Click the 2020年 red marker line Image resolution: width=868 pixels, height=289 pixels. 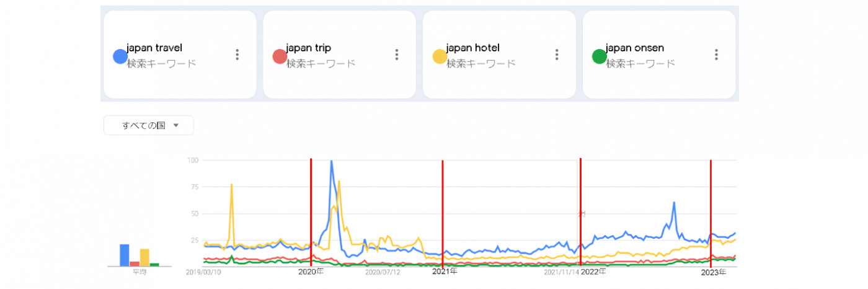[311, 211]
